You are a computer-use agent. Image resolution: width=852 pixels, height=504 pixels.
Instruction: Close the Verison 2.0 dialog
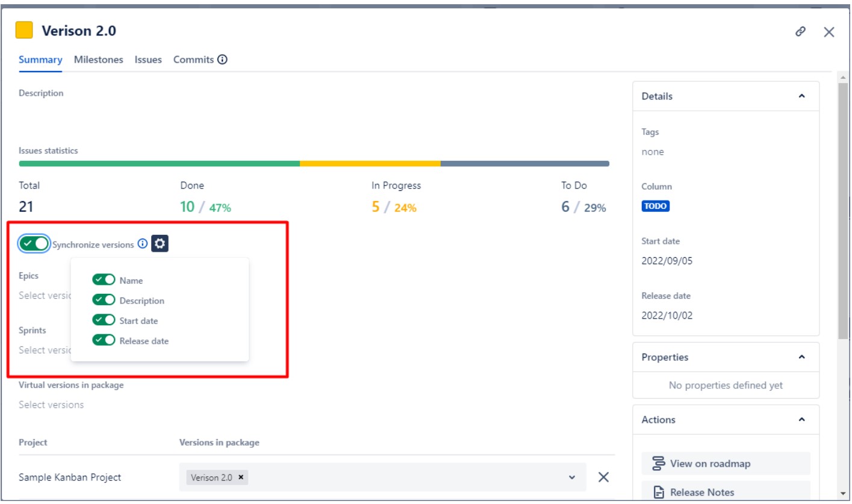tap(829, 32)
